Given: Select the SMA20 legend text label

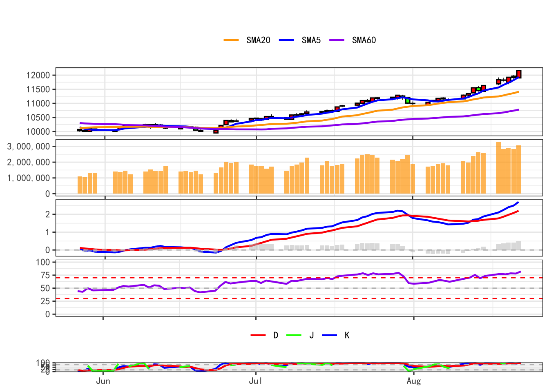Looking at the screenshot, I should (x=258, y=40).
